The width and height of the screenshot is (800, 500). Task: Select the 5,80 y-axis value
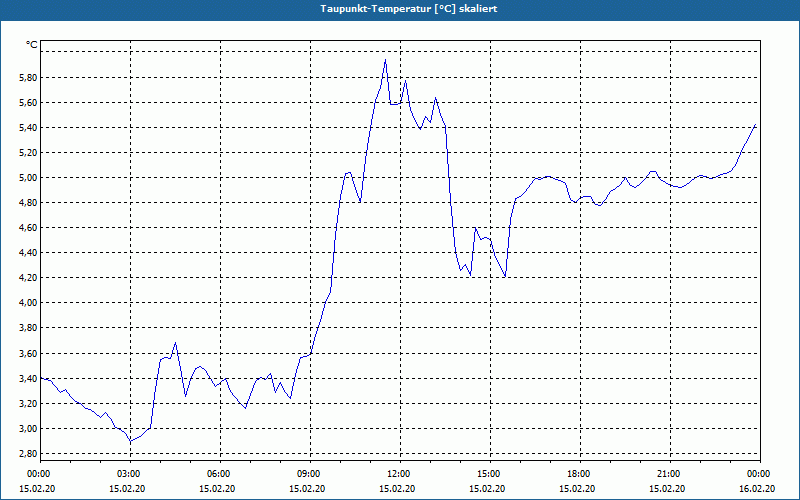(28, 78)
